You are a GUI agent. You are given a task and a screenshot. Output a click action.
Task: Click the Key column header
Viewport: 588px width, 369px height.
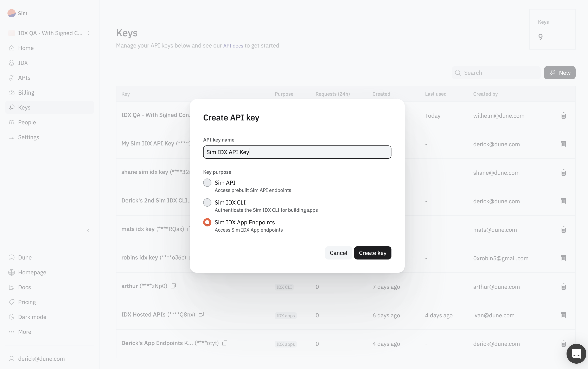coord(126,94)
